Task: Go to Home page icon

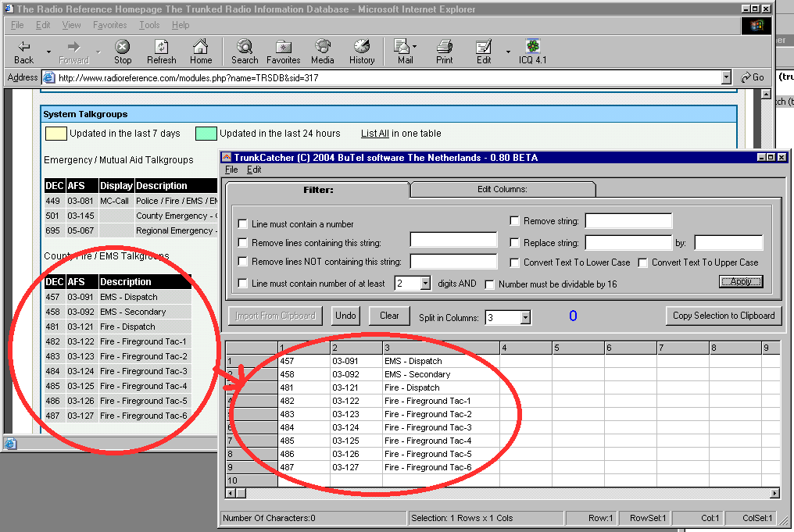Action: point(201,47)
